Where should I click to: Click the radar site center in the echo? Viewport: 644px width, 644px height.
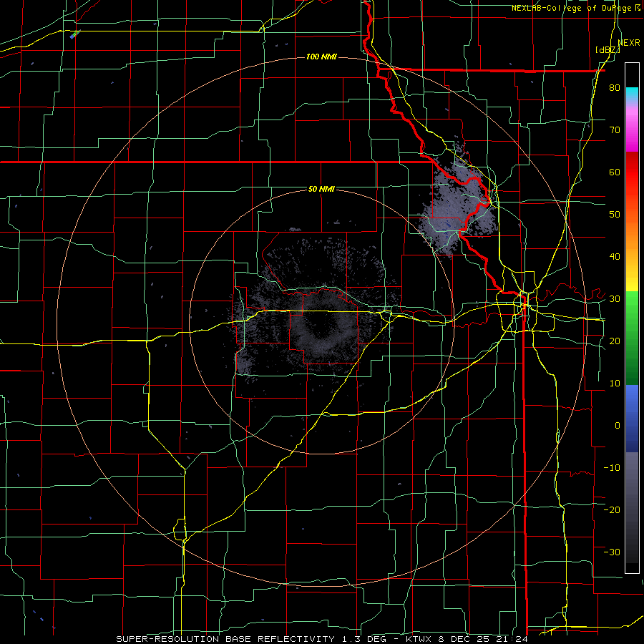click(x=321, y=321)
